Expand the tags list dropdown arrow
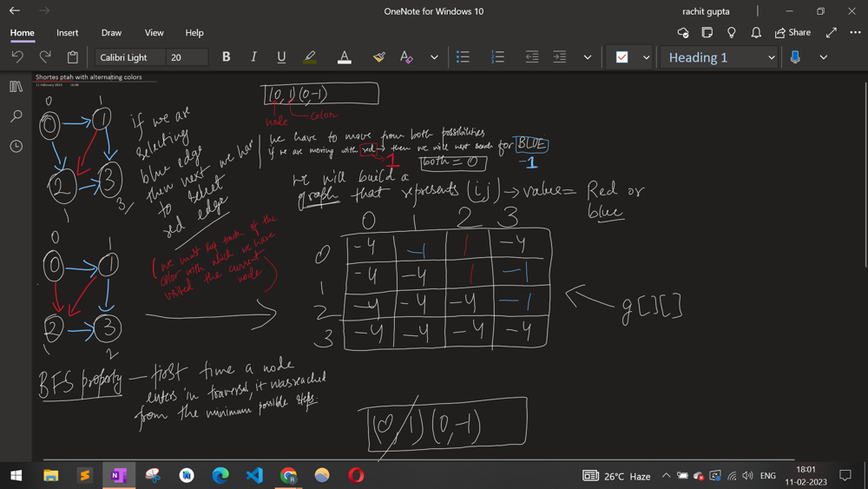The height and width of the screenshot is (489, 868). (646, 57)
